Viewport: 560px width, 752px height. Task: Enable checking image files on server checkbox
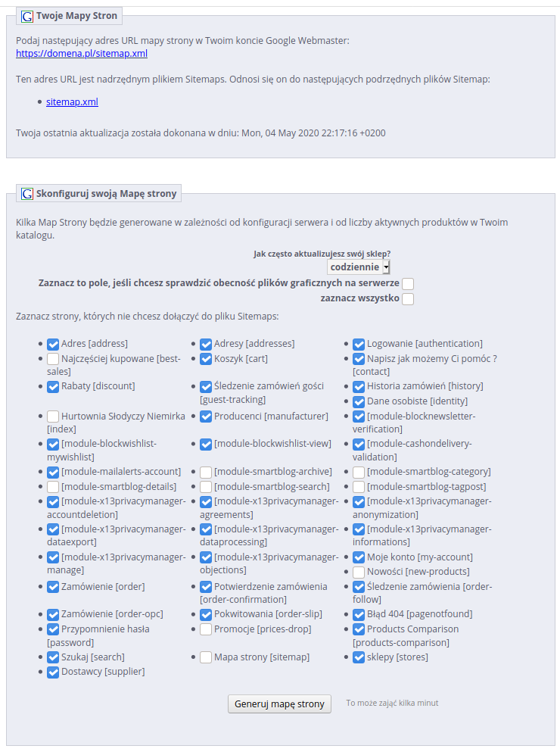408,284
